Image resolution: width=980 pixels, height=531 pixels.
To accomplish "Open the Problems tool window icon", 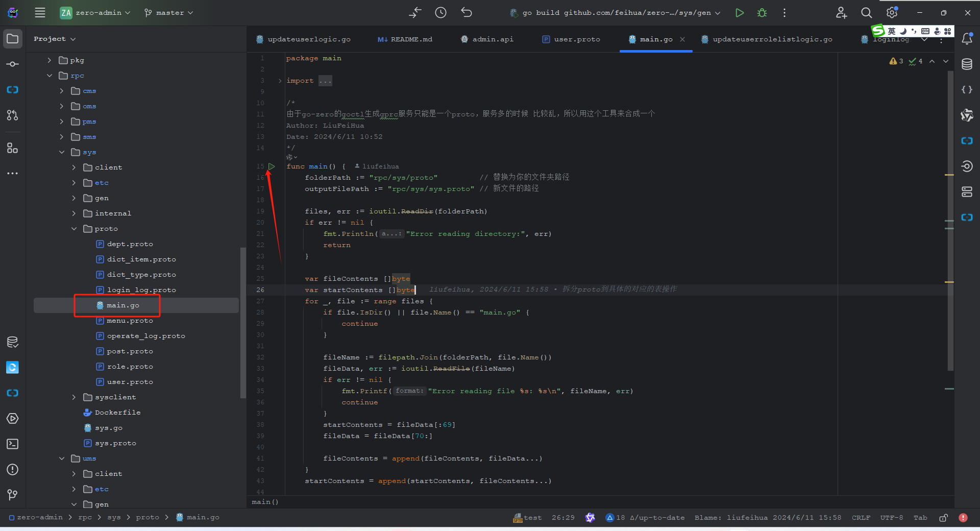I will (x=13, y=470).
